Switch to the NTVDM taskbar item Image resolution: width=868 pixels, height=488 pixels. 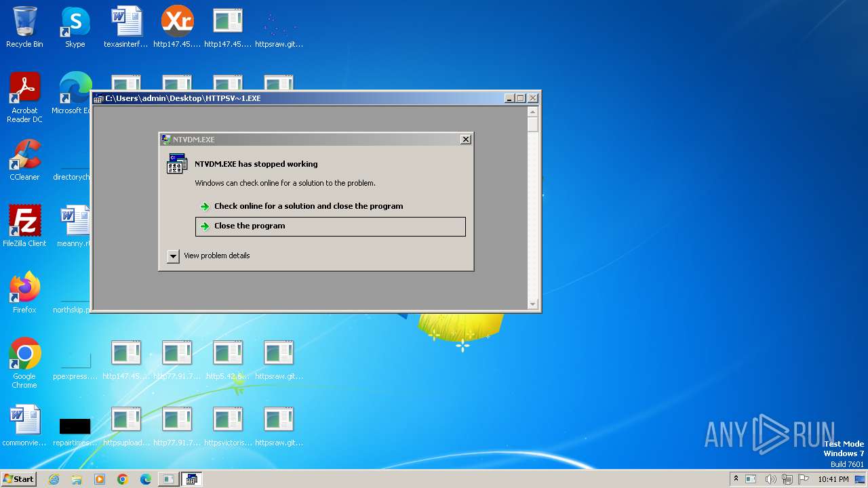[x=192, y=479]
